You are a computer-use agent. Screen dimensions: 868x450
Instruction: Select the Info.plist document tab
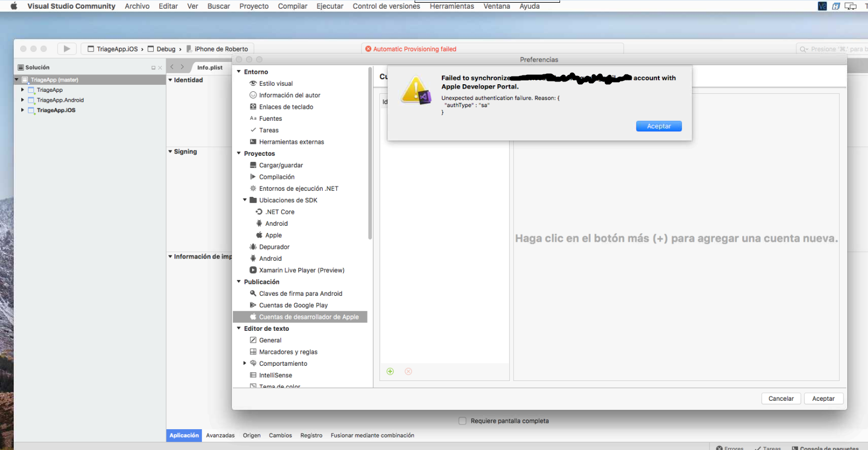pyautogui.click(x=210, y=67)
